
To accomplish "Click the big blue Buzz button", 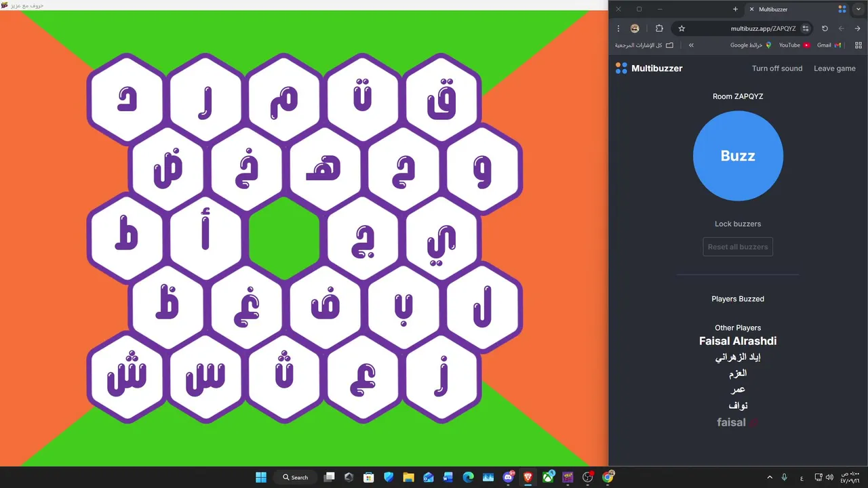I will click(x=738, y=156).
